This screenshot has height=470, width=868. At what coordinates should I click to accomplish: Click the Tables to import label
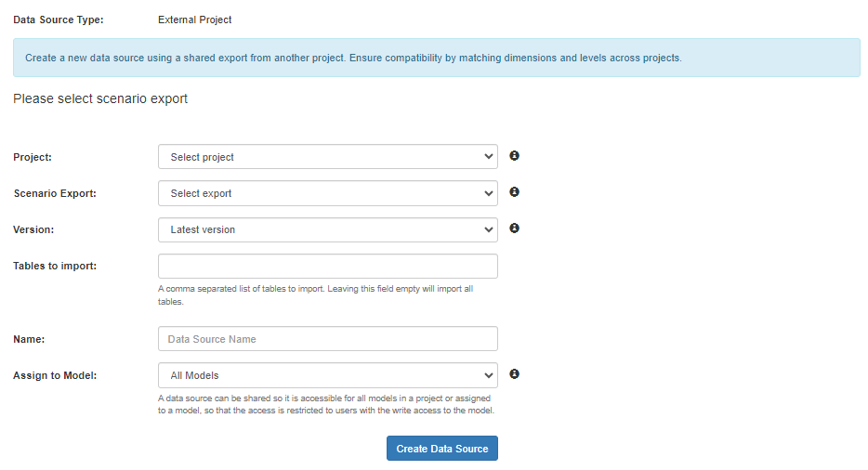[x=55, y=267]
